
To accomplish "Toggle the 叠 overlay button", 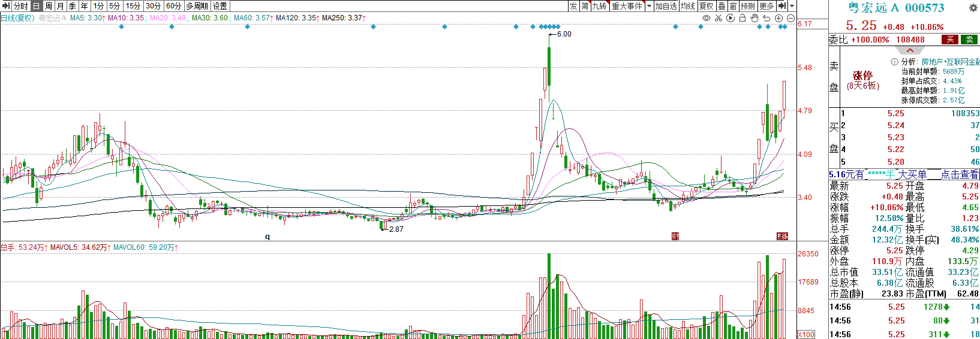I will (x=722, y=6).
